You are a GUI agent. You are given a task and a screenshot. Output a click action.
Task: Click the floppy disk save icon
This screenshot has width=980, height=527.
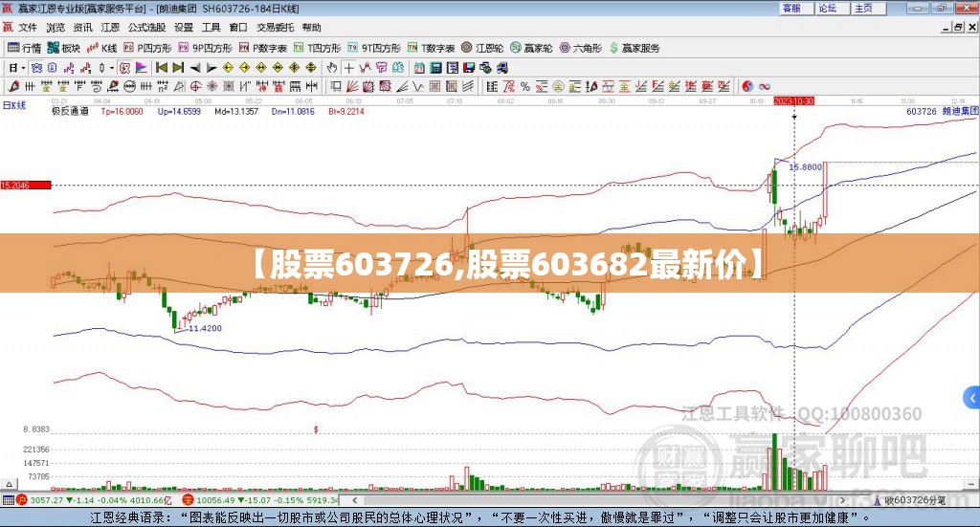(x=469, y=68)
